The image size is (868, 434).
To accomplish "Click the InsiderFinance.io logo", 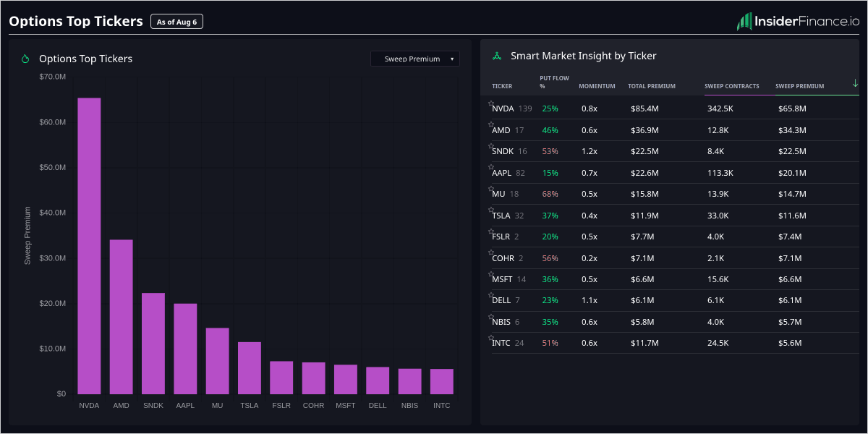I will (x=798, y=22).
